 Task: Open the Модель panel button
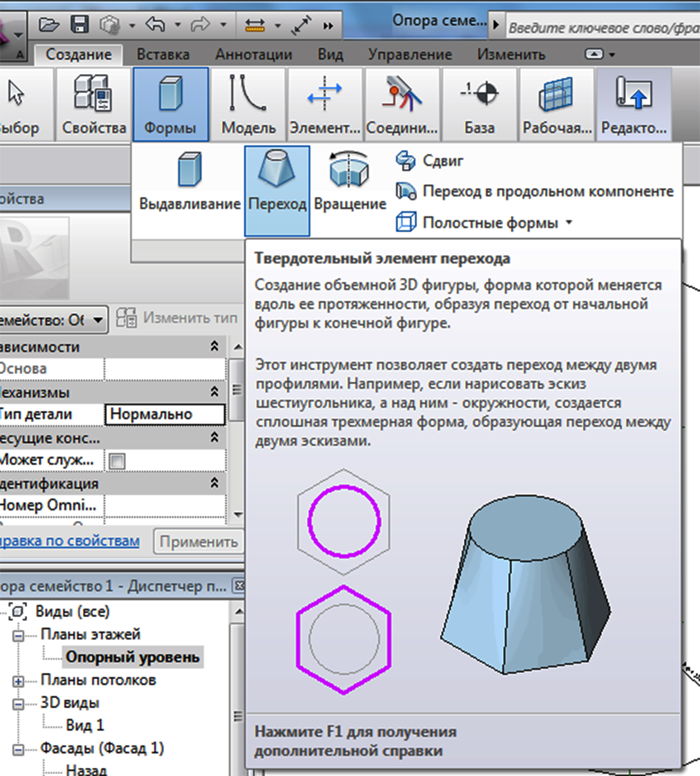point(248,104)
